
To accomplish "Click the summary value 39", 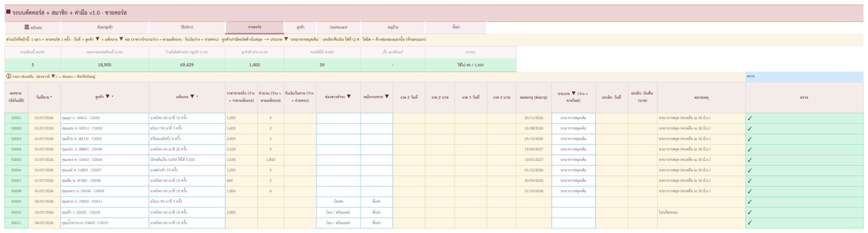I will click(x=322, y=64).
